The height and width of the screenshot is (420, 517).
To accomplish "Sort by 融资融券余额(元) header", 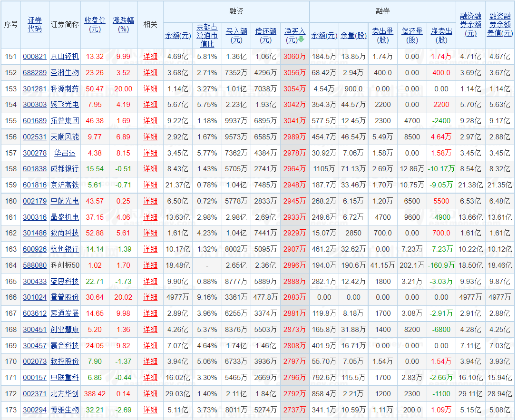I will pyautogui.click(x=470, y=24).
